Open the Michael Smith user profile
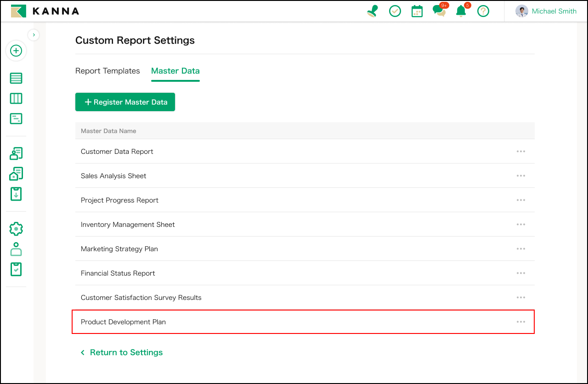The width and height of the screenshot is (588, 384). [x=546, y=11]
